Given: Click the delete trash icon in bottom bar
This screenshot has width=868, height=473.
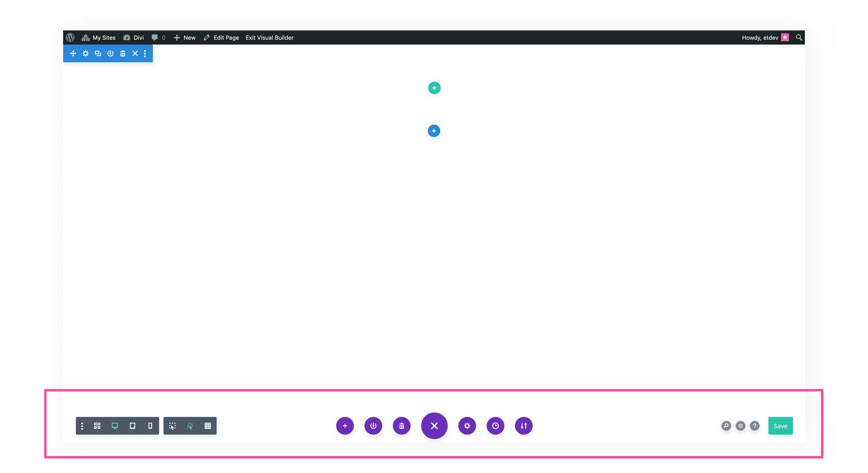Looking at the screenshot, I should pos(401,425).
